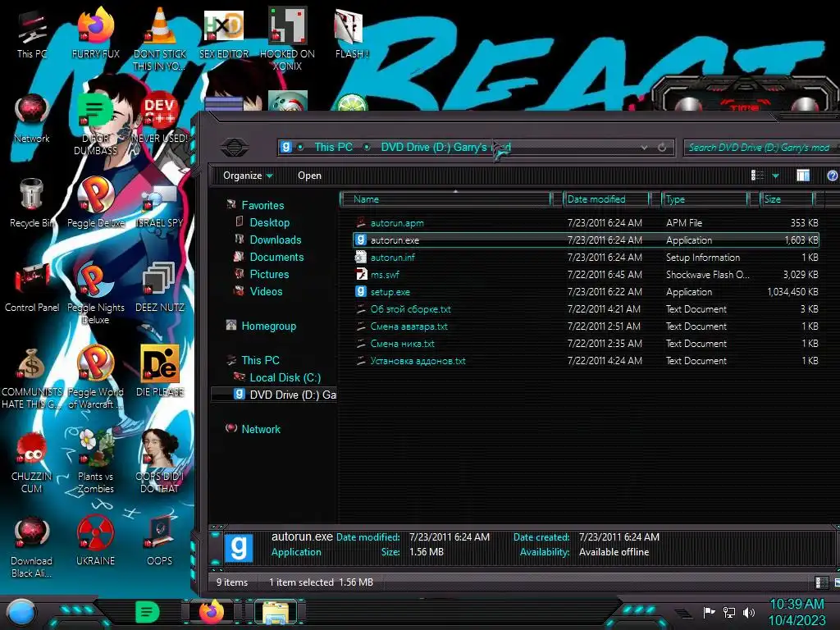Open OOPS DID I DO THAT portrait shortcut

coord(160,463)
